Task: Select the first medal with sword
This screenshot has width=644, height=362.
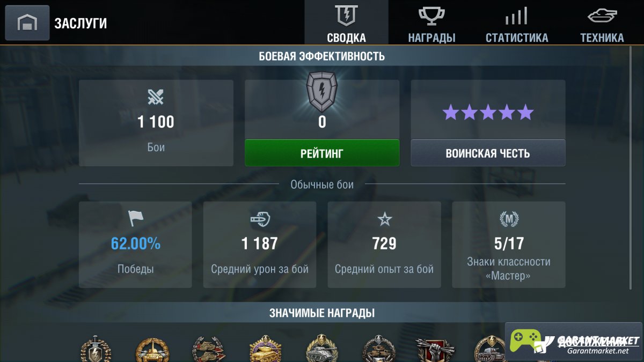Action: point(96,349)
